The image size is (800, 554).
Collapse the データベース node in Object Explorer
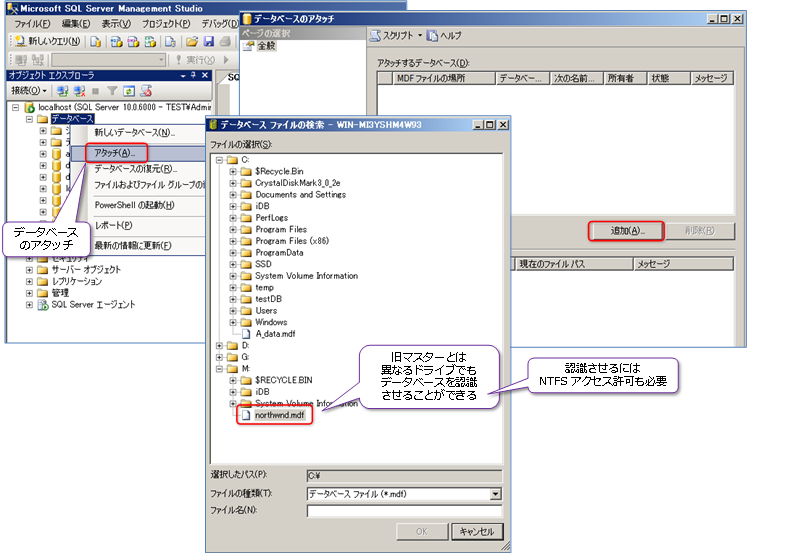30,119
